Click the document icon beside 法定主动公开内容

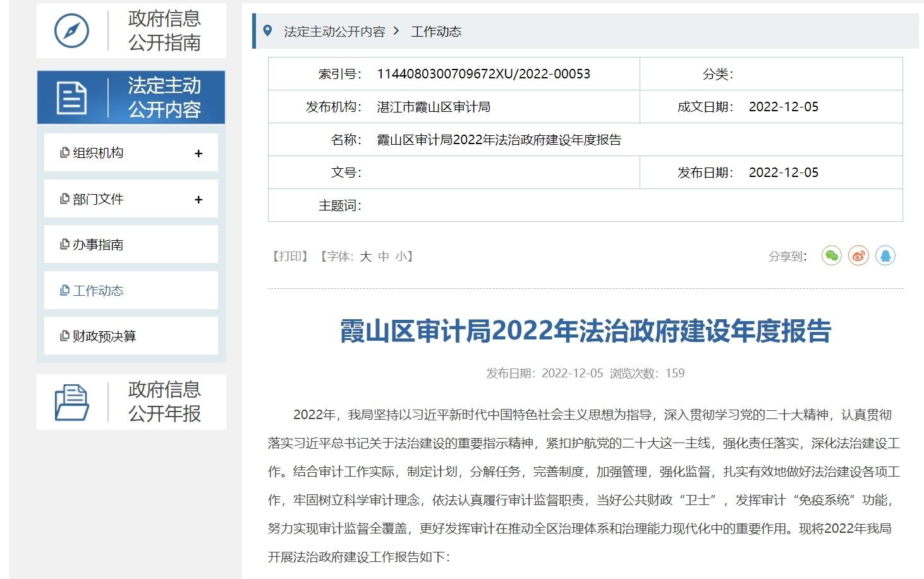[71, 97]
